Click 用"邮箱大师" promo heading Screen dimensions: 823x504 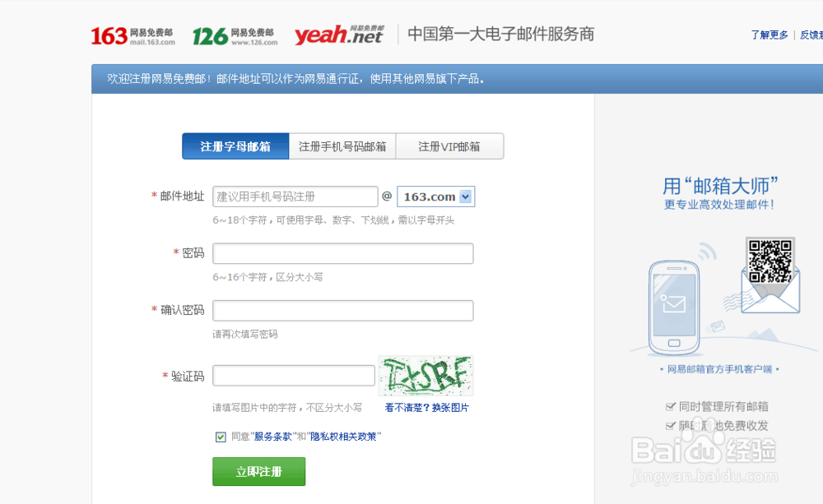719,186
